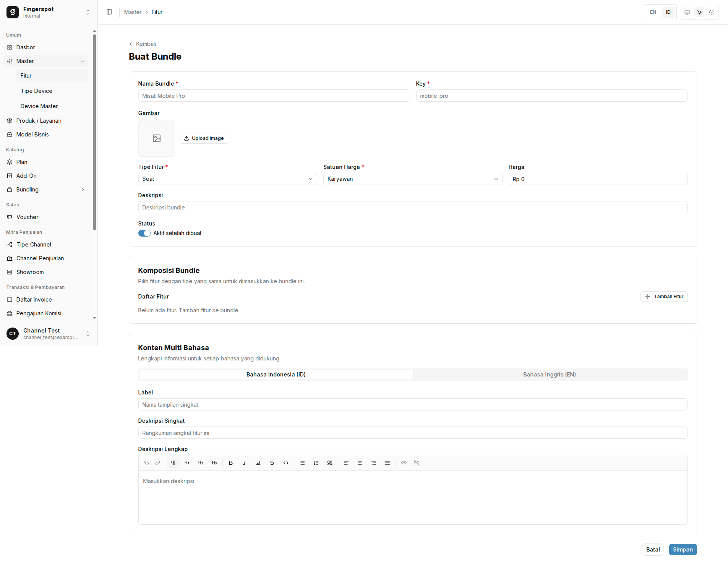
Task: Switch interface language to EN
Action: 653,12
